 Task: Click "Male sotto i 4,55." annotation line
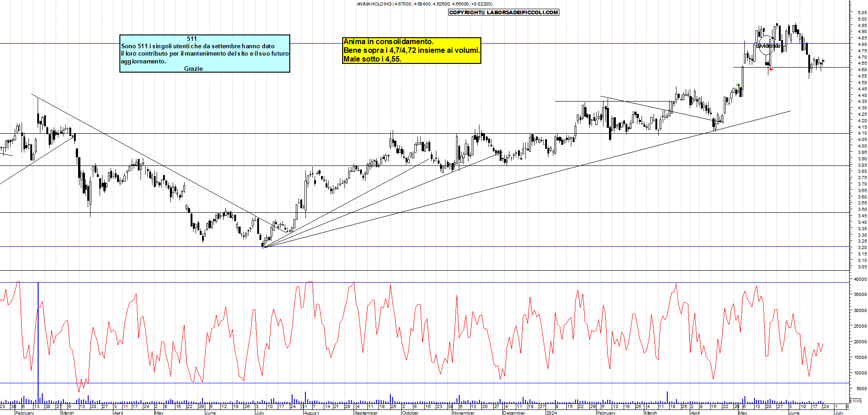372,59
